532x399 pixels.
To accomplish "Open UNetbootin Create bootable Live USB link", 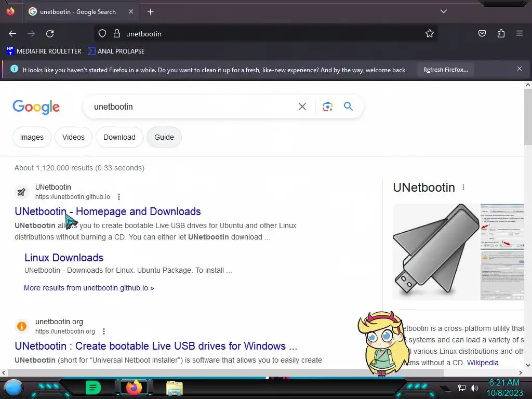I will [156, 346].
